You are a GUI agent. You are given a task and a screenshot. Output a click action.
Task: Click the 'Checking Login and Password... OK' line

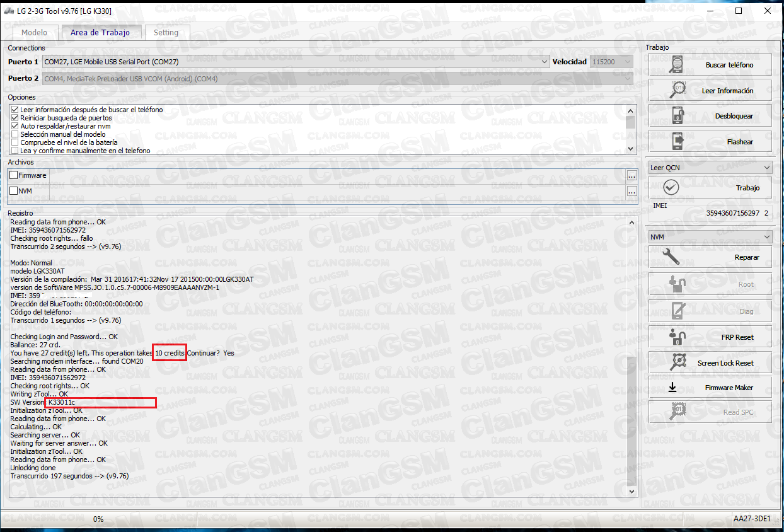point(64,337)
